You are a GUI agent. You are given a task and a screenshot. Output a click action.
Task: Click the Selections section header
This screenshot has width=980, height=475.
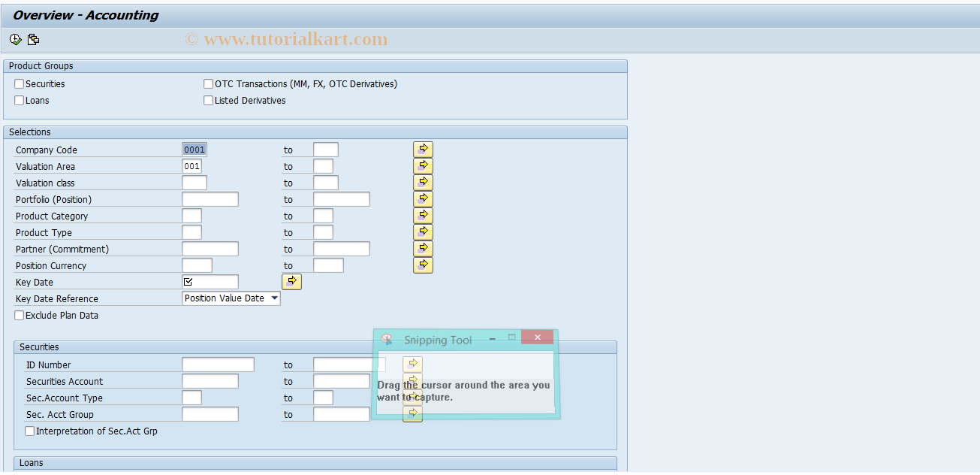(315, 132)
